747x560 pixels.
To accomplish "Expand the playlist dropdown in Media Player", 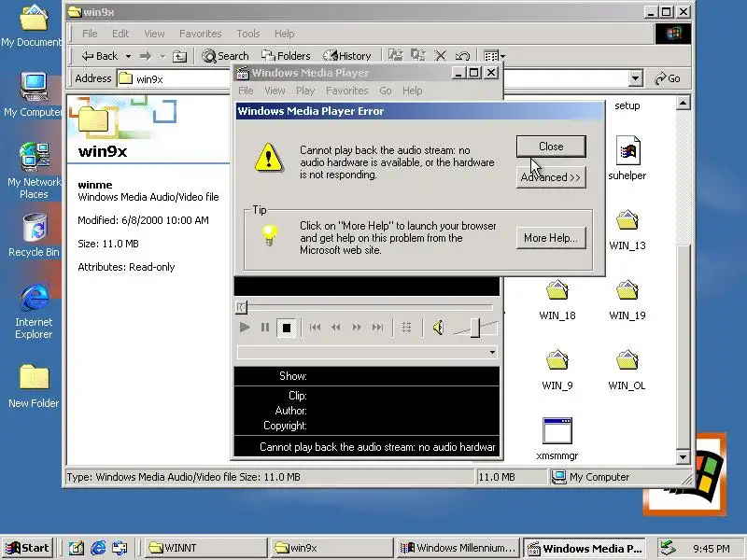I will (x=492, y=353).
